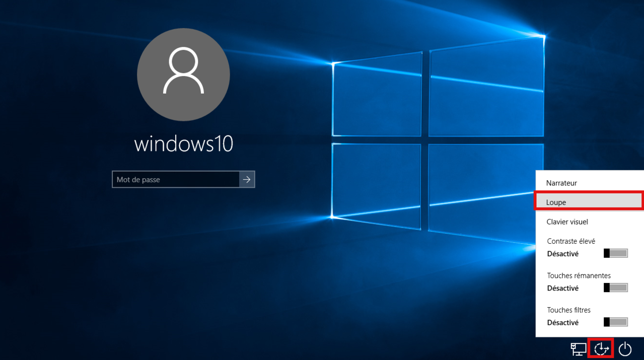The image size is (644, 360).
Task: Launch Loupe from accessibility menu
Action: pos(556,202)
